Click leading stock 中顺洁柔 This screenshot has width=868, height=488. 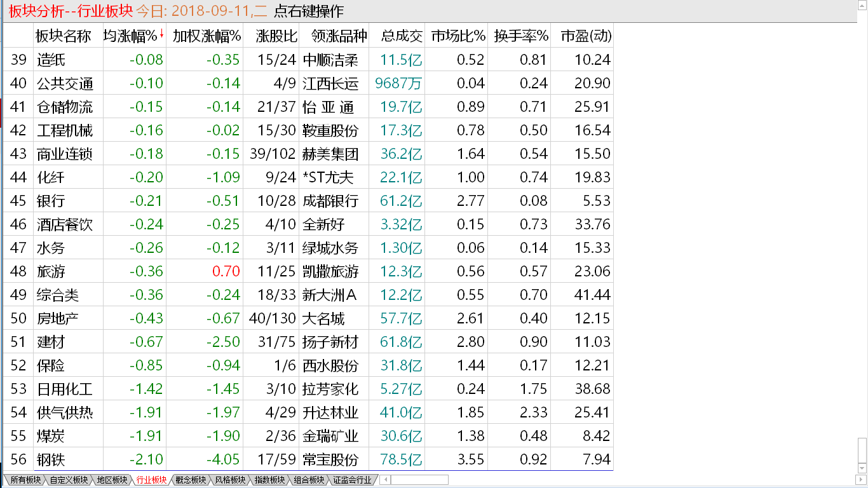coord(330,60)
